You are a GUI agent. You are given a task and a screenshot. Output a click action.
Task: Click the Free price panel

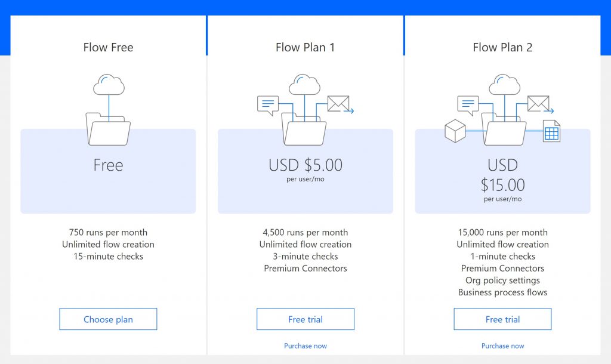pos(108,171)
